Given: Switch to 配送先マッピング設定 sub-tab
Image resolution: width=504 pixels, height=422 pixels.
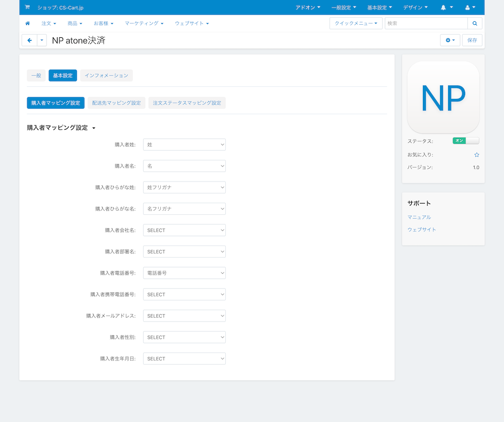Looking at the screenshot, I should coord(116,103).
